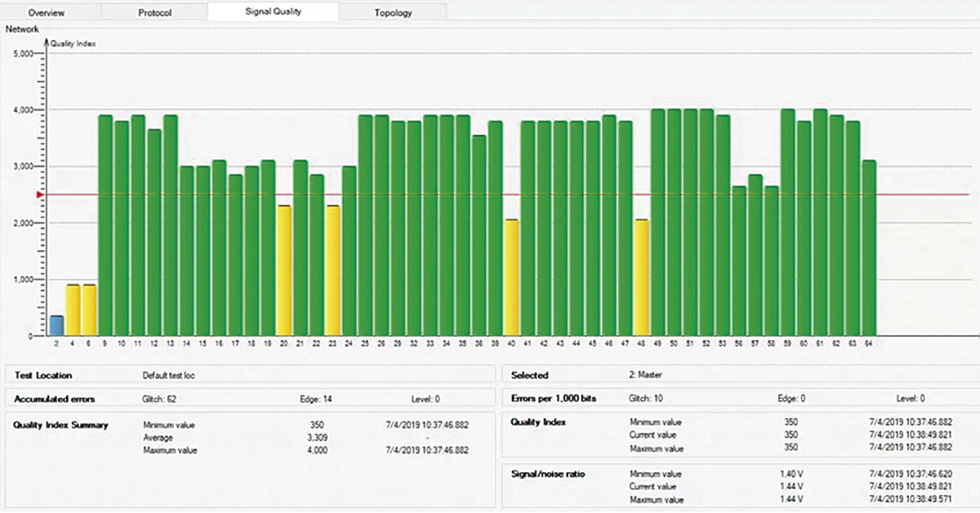980x513 pixels.
Task: Click the red threshold arrow marker
Action: click(38, 194)
